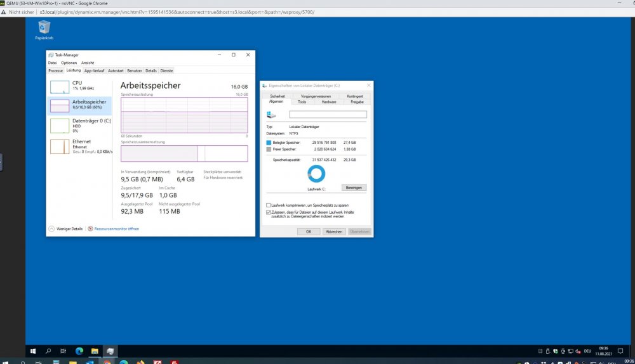Open the Windows Security shield tray icon
The height and width of the screenshot is (364, 635).
pos(555,351)
